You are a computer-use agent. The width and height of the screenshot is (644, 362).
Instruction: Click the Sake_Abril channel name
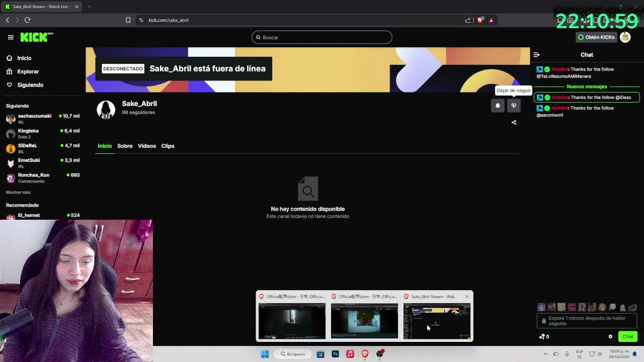coord(139,104)
